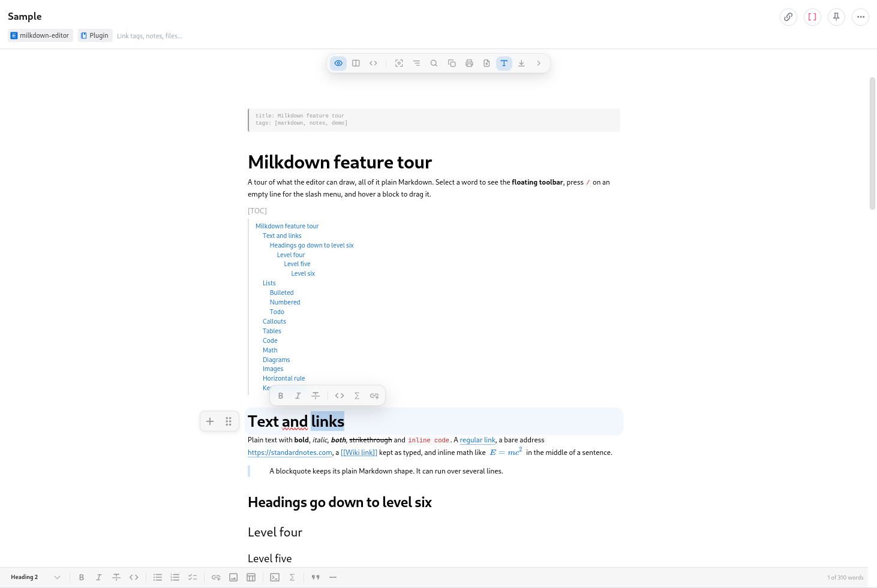
Task: Jump to Bulleted in TOC
Action: pos(281,293)
